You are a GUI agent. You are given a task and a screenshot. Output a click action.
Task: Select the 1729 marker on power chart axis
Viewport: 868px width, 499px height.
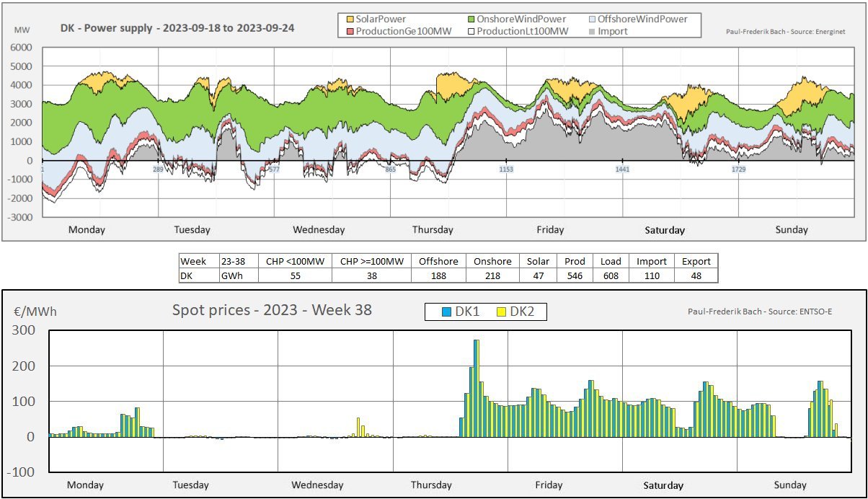(x=739, y=169)
